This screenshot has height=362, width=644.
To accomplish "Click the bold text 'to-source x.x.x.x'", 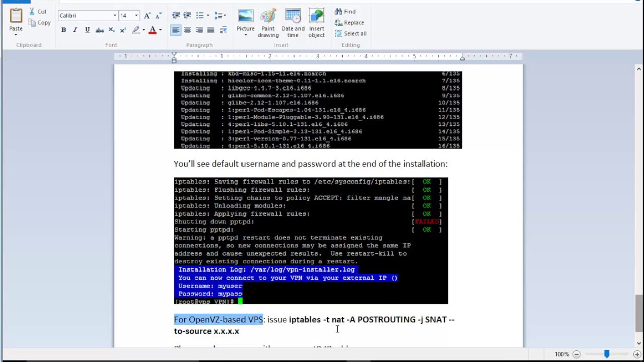I will pos(206,331).
